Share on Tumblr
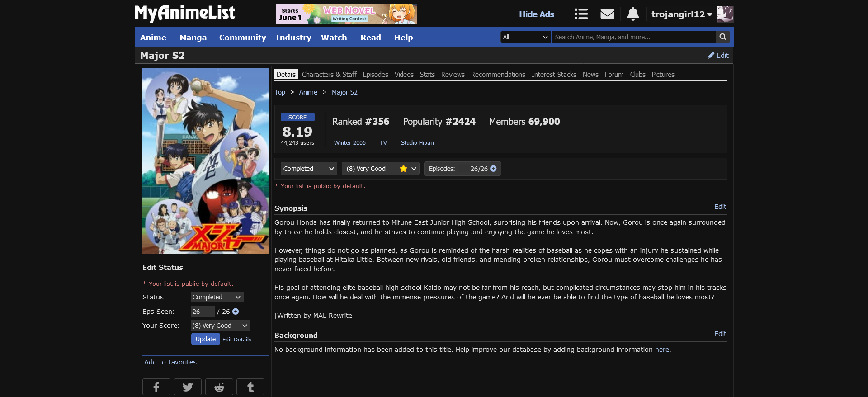Viewport: 868px width, 397px height. point(250,387)
